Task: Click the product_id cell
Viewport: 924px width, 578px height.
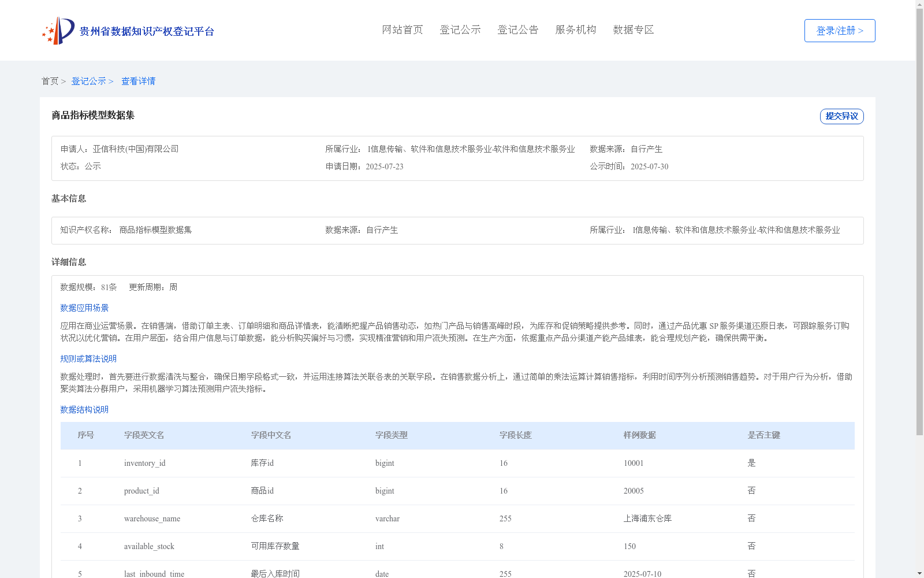Action: point(141,491)
